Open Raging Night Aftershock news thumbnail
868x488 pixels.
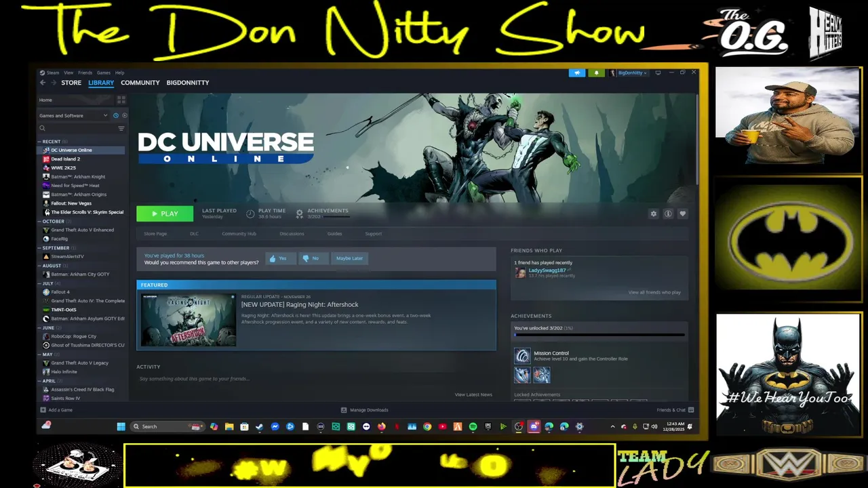189,320
